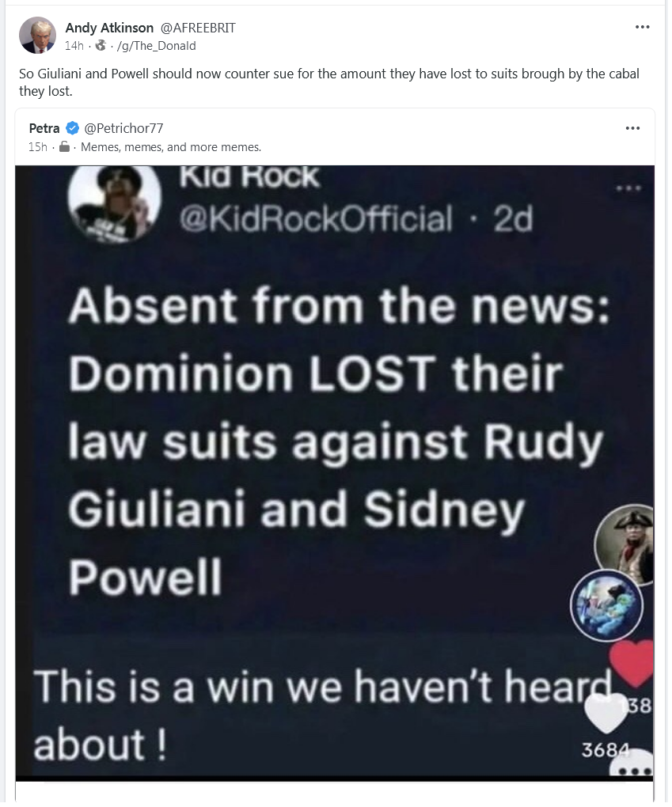The height and width of the screenshot is (807, 672).
Task: Click the red heart like icon
Action: point(632,663)
